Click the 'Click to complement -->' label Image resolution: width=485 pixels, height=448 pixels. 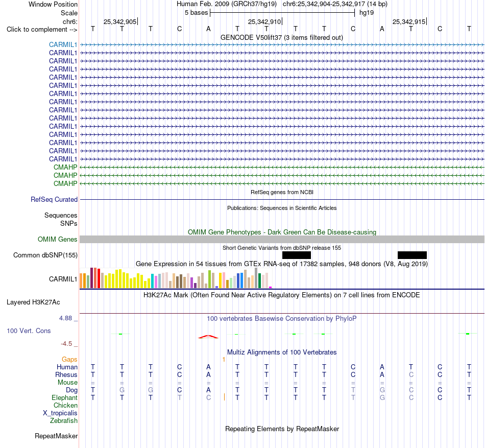[x=42, y=30]
